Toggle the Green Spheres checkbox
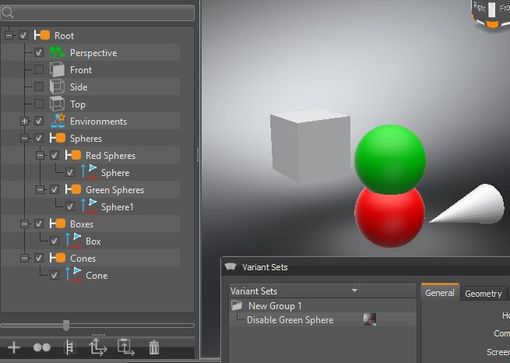Image resolution: width=510 pixels, height=363 pixels. coord(54,189)
